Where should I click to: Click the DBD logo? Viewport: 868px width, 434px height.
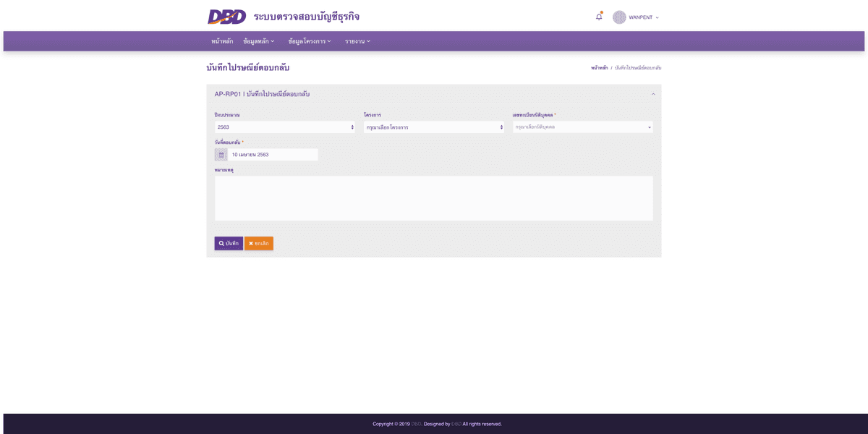pyautogui.click(x=226, y=17)
